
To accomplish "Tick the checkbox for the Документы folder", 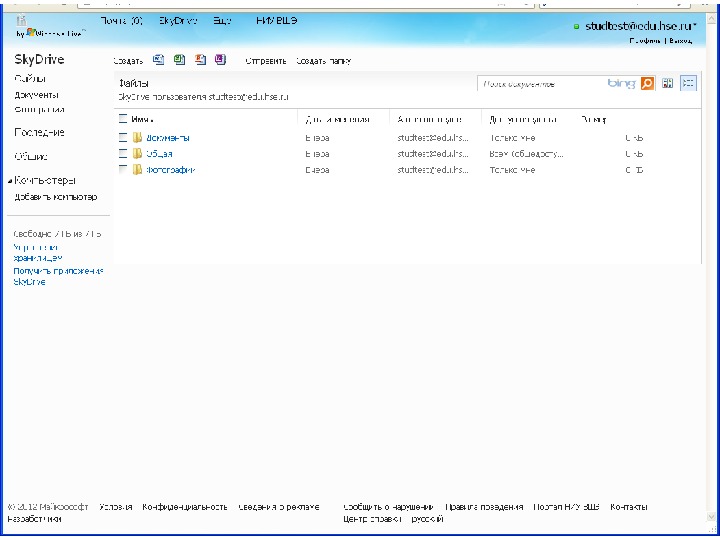I will (123, 137).
